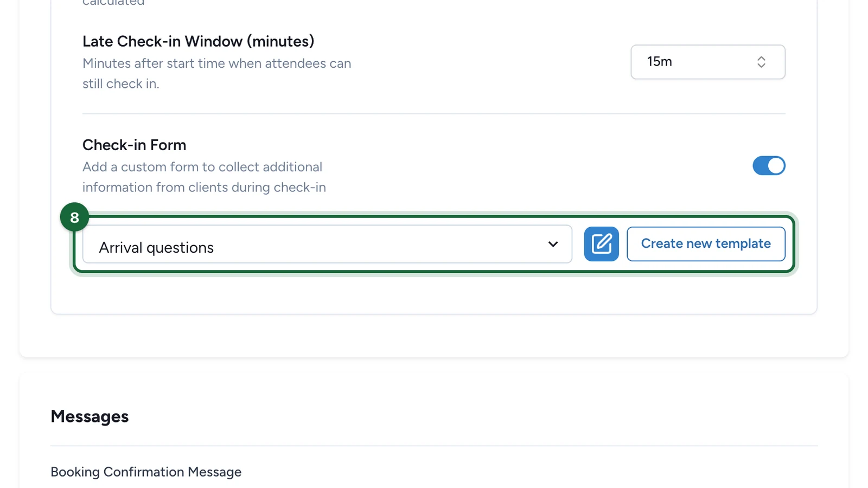Click the Late Check-in Window (minutes) label
Image resolution: width=868 pixels, height=488 pixels.
[199, 41]
